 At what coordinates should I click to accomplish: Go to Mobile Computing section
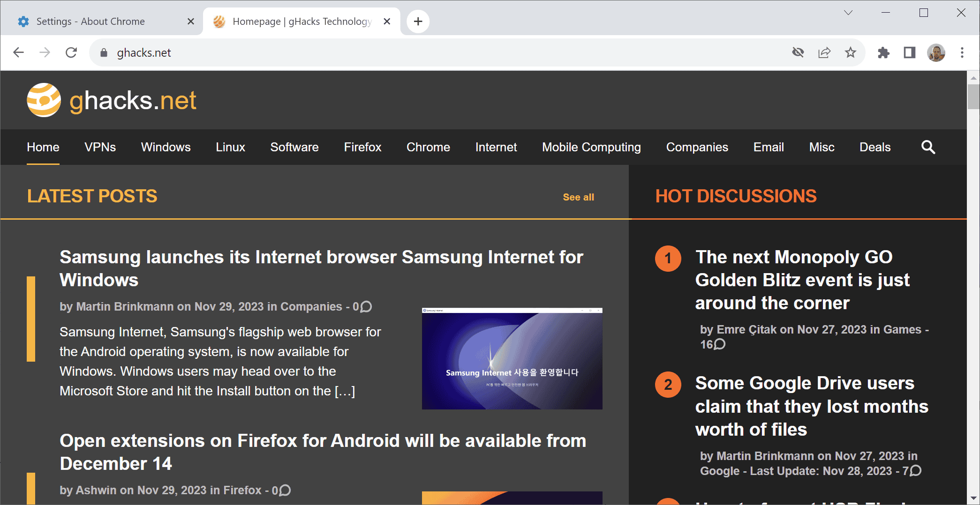591,147
